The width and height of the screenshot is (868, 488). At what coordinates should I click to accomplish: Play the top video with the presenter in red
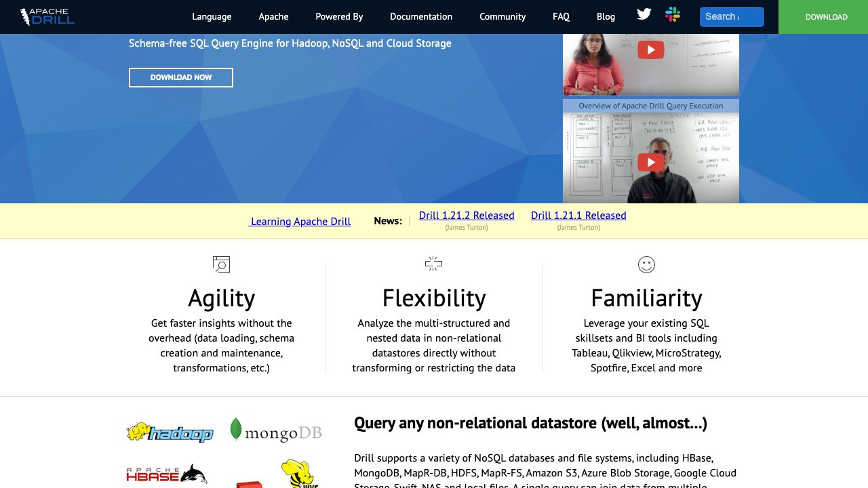[x=650, y=50]
